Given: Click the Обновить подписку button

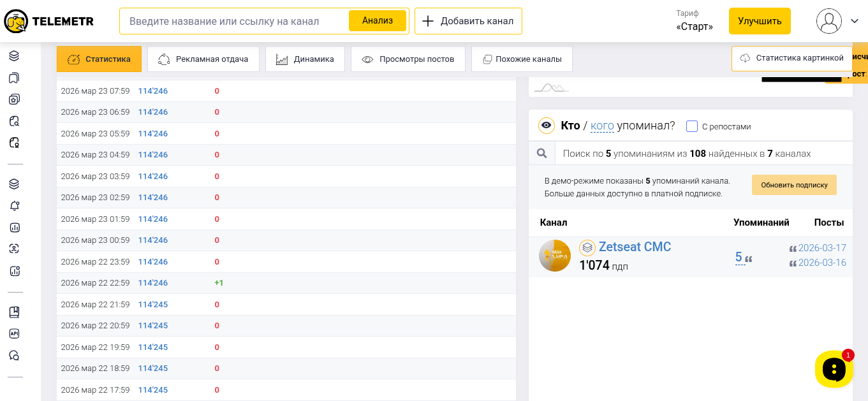Looking at the screenshot, I should click(x=794, y=185).
